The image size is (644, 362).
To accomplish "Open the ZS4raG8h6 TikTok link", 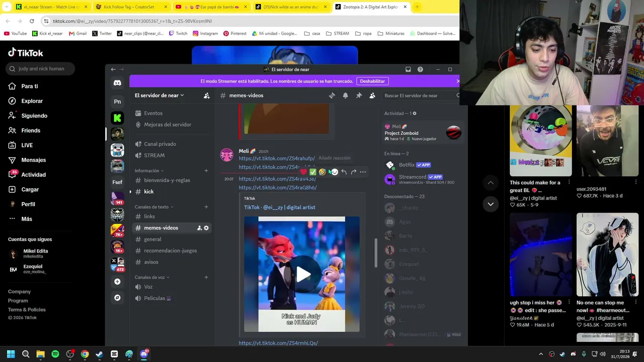I will pos(278,188).
